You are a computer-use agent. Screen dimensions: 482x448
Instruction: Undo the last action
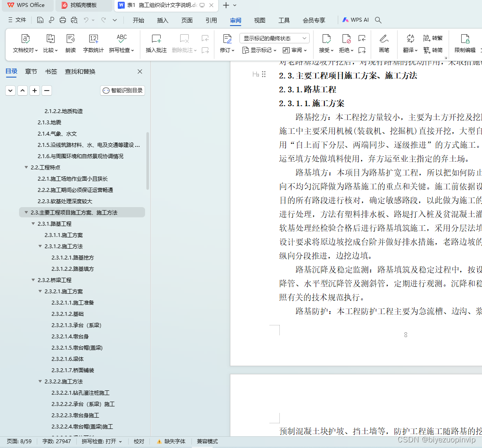point(86,20)
